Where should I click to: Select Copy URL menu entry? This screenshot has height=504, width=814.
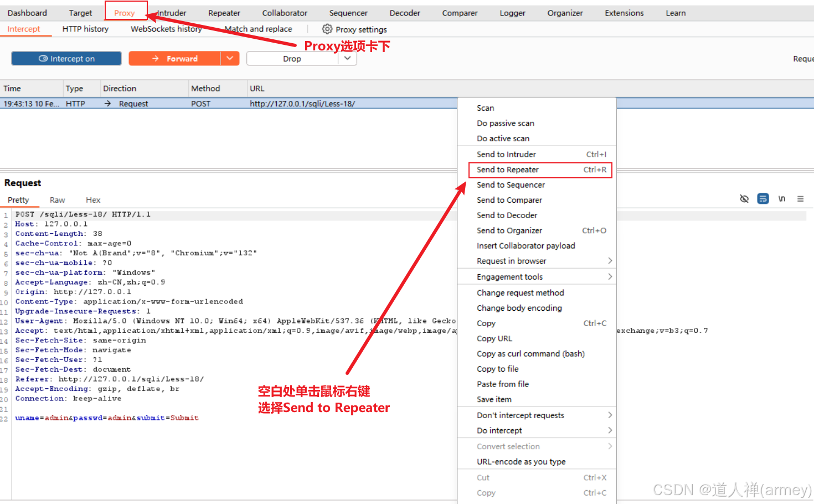(x=537, y=338)
